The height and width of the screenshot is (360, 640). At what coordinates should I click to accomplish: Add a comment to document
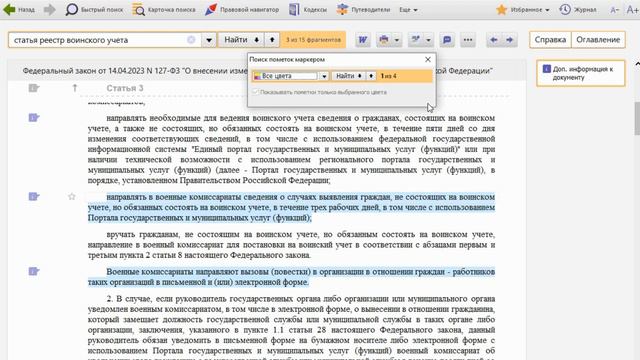(447, 40)
